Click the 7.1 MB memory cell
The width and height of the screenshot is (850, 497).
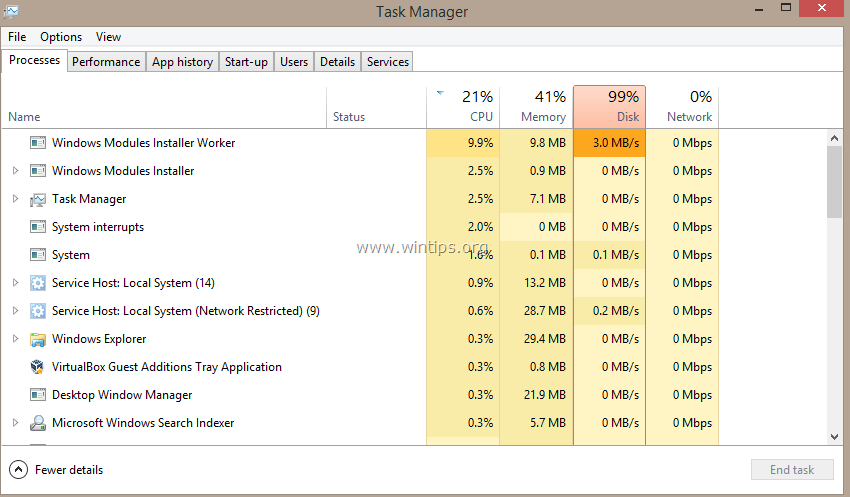pyautogui.click(x=536, y=199)
